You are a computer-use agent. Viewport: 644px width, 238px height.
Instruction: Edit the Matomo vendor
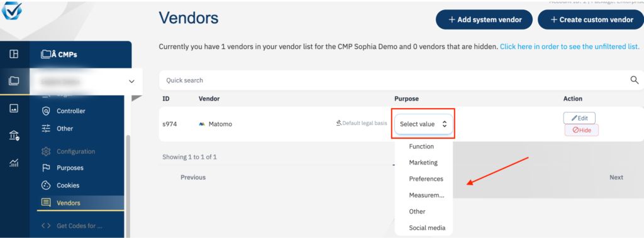(579, 118)
